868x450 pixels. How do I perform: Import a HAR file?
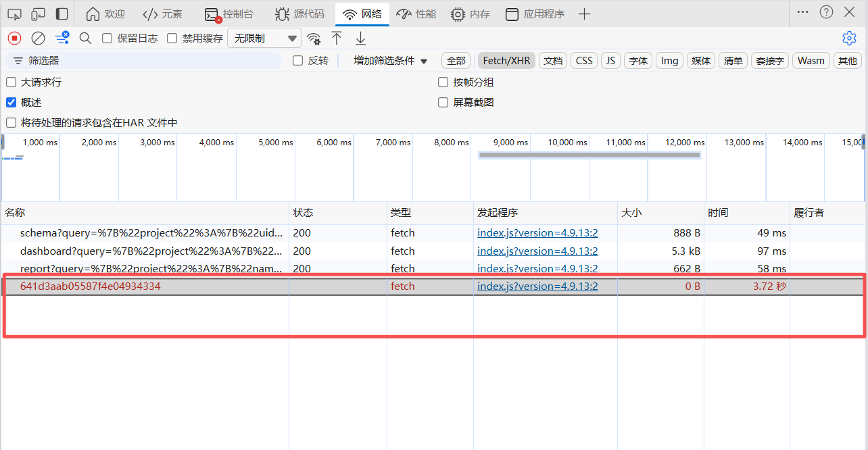pos(337,39)
